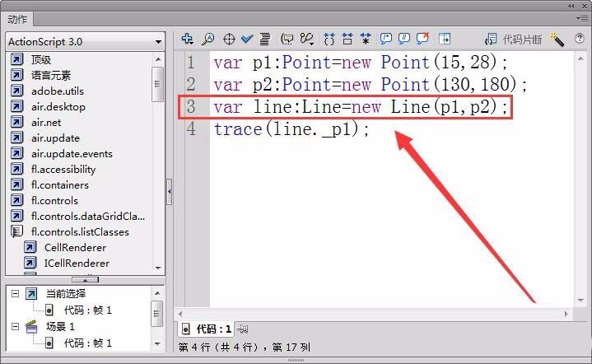Open the Find tool magnifier icon
The width and height of the screenshot is (592, 364).
(x=208, y=39)
